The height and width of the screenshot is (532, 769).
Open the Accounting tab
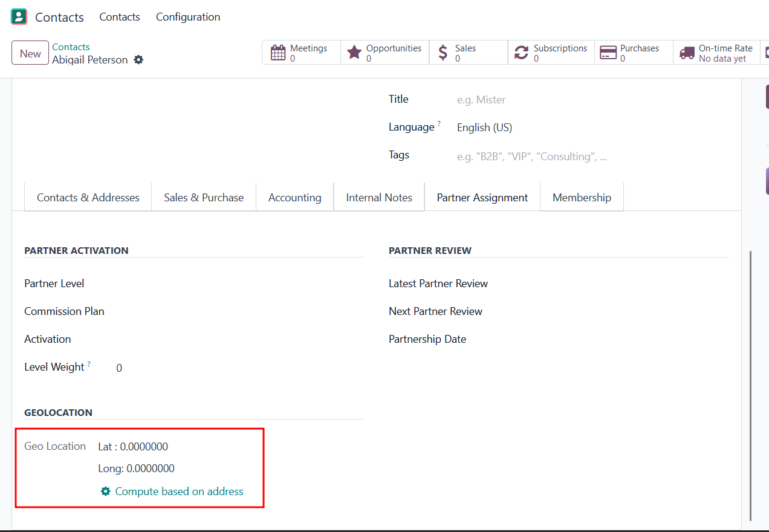click(294, 198)
